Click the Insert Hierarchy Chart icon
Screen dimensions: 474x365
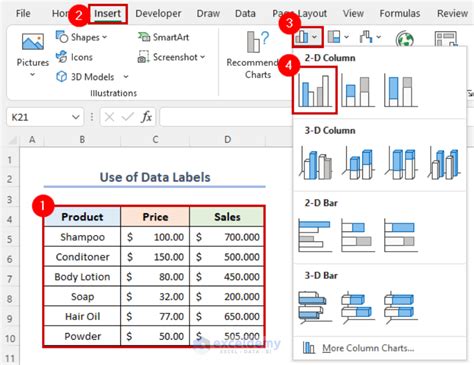click(334, 37)
